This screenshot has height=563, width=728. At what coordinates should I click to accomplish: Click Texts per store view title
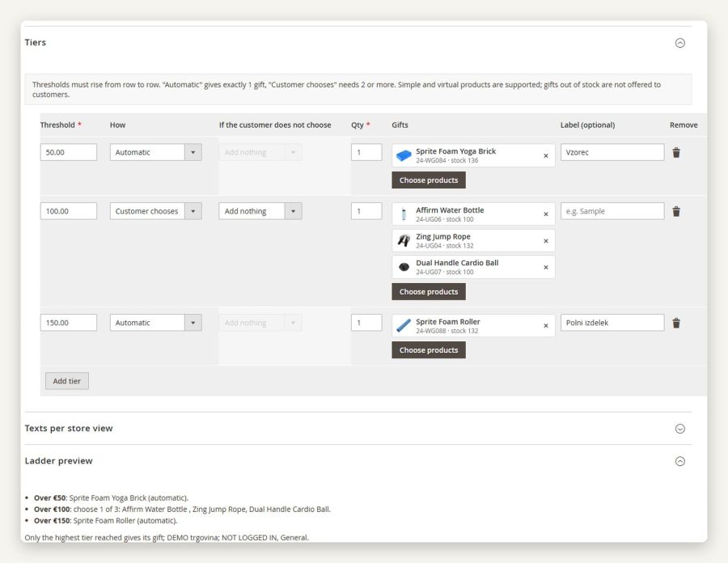tap(69, 429)
